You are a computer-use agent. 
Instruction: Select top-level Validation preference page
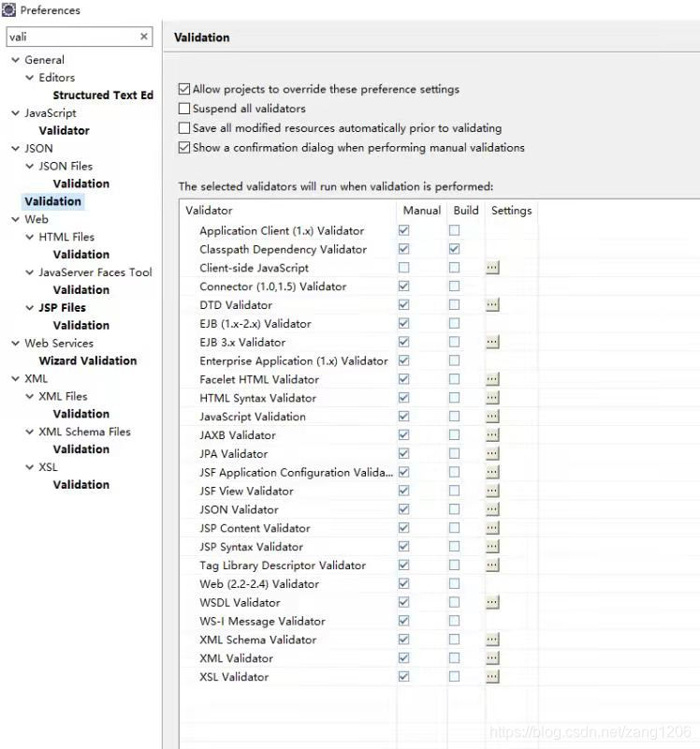tap(53, 201)
